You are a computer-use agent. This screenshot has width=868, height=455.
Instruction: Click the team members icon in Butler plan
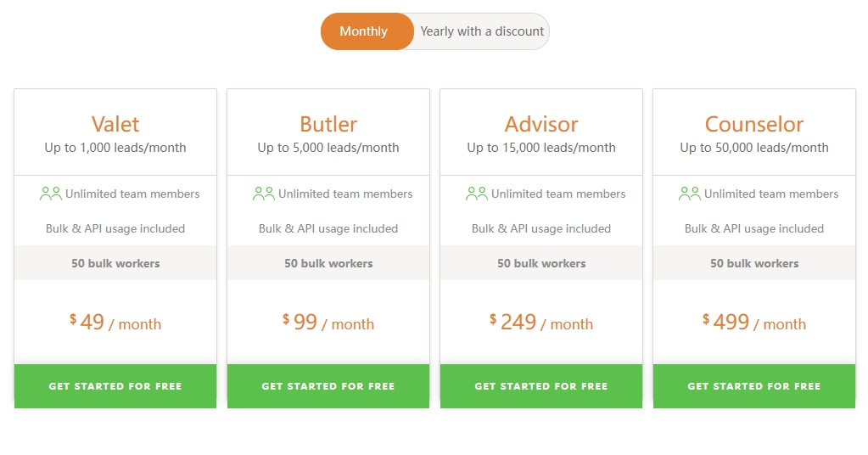tap(264, 194)
